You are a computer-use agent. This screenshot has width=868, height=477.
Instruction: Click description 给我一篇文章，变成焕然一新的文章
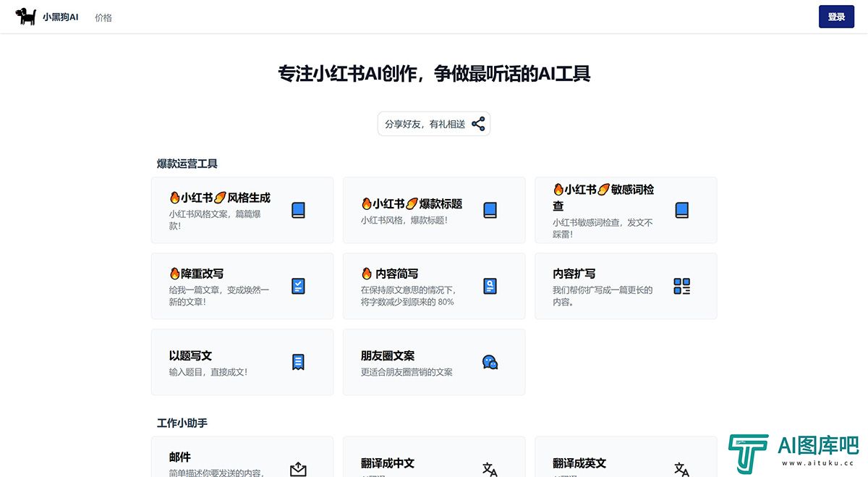click(219, 295)
